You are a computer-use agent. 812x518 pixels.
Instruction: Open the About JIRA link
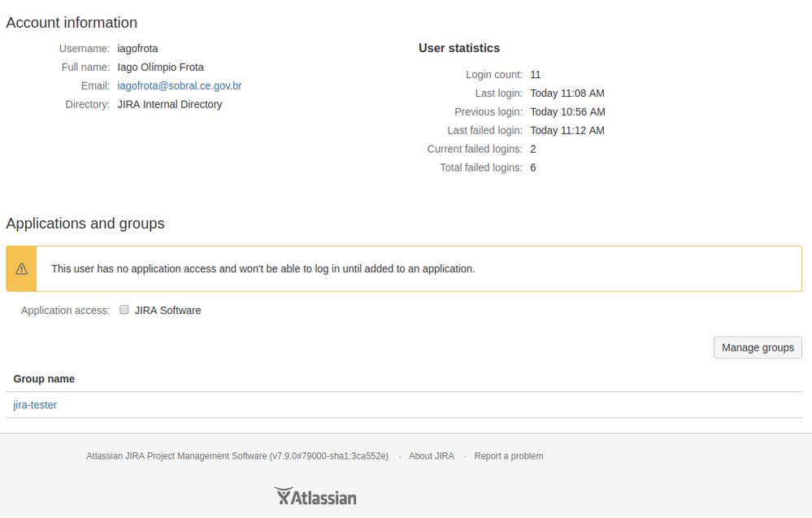click(431, 455)
